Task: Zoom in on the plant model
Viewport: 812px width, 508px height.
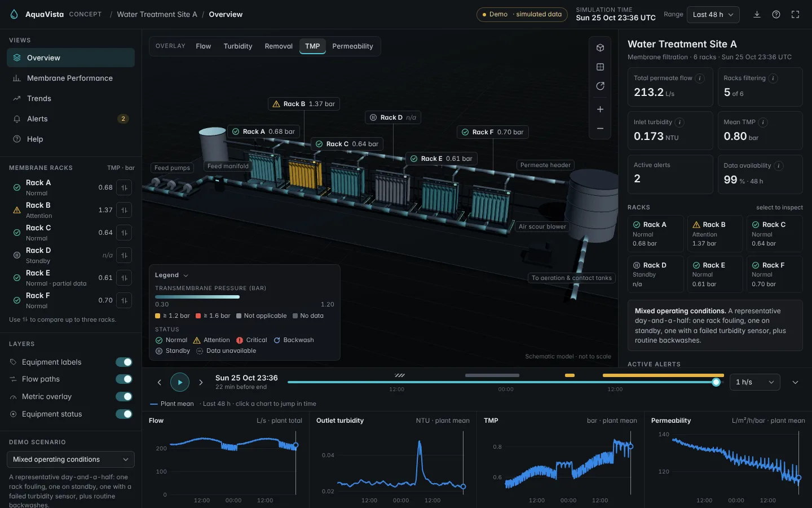Action: click(x=600, y=110)
